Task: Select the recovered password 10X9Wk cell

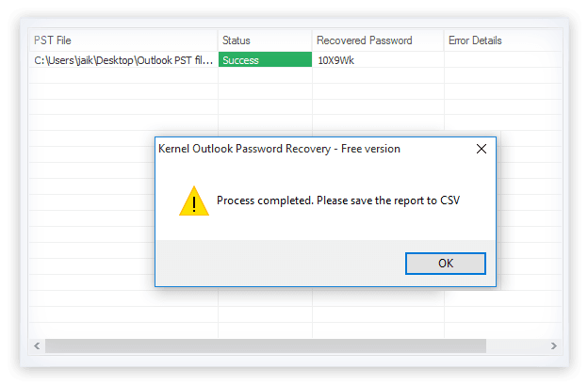Action: [x=378, y=60]
